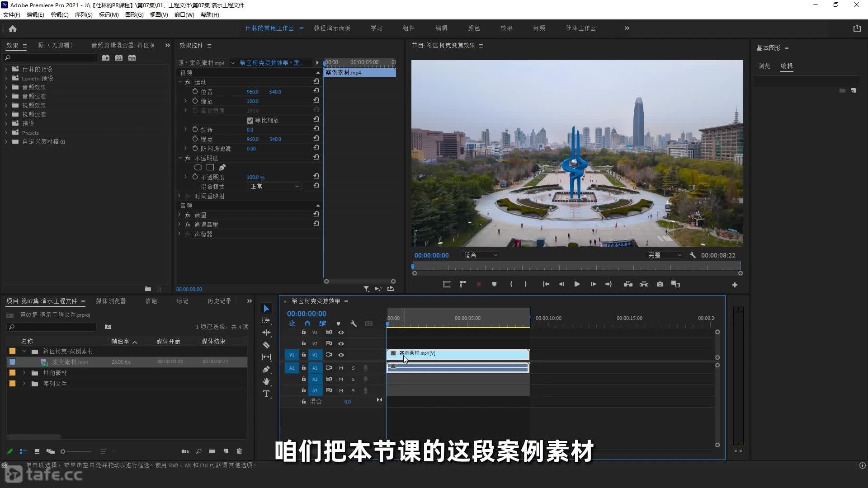Image resolution: width=868 pixels, height=488 pixels.
Task: Switch to Media Browser tab
Action: coord(111,301)
